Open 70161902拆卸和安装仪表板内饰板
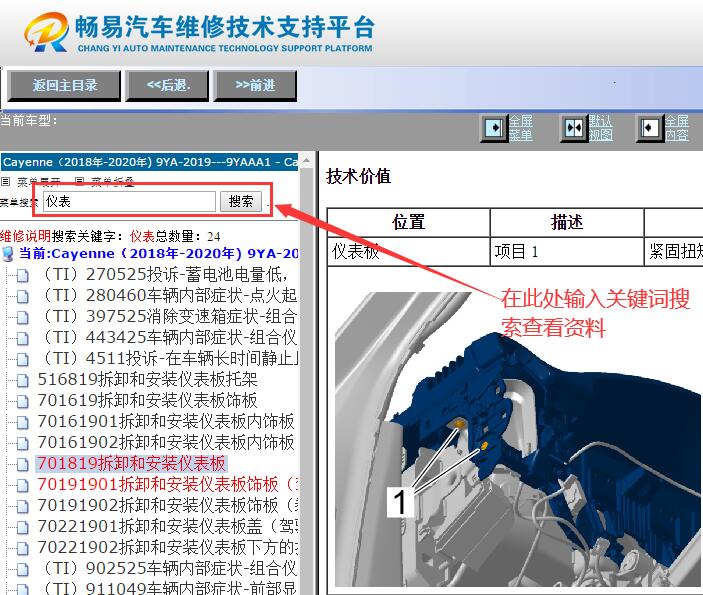Viewport: 703px width, 595px height. tap(166, 443)
